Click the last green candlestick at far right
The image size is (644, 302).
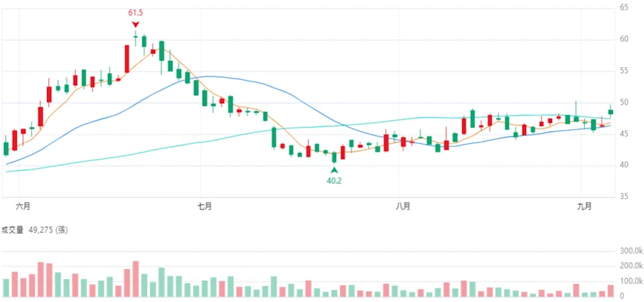[610, 111]
